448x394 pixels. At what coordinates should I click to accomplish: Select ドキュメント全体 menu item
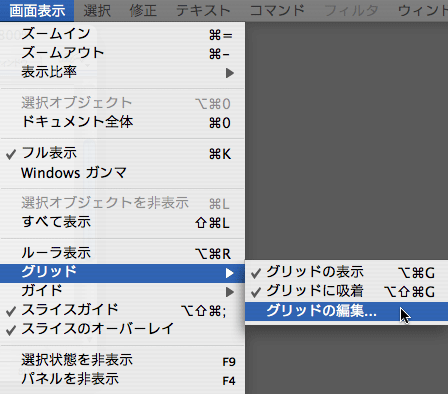122,122
